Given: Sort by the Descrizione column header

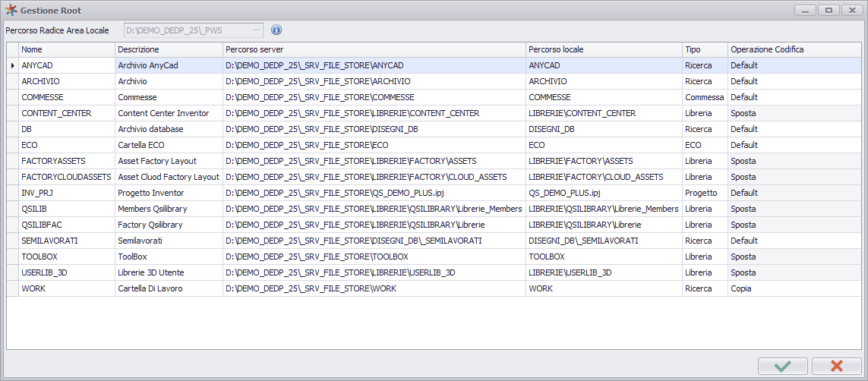Looking at the screenshot, I should 169,49.
